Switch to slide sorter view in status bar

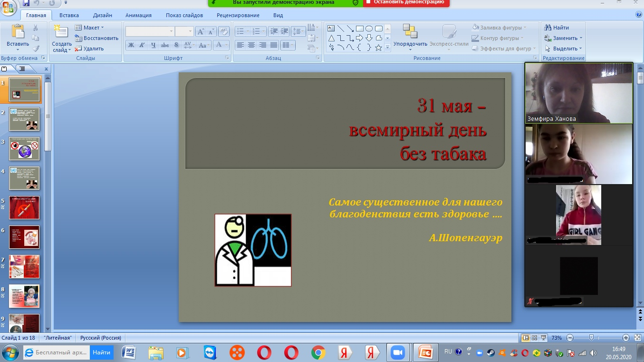click(x=534, y=338)
